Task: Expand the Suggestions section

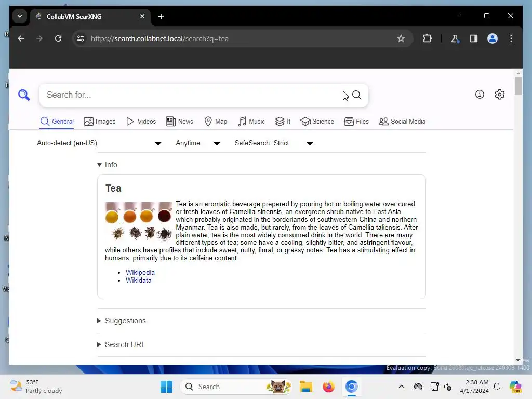Action: coord(122,321)
